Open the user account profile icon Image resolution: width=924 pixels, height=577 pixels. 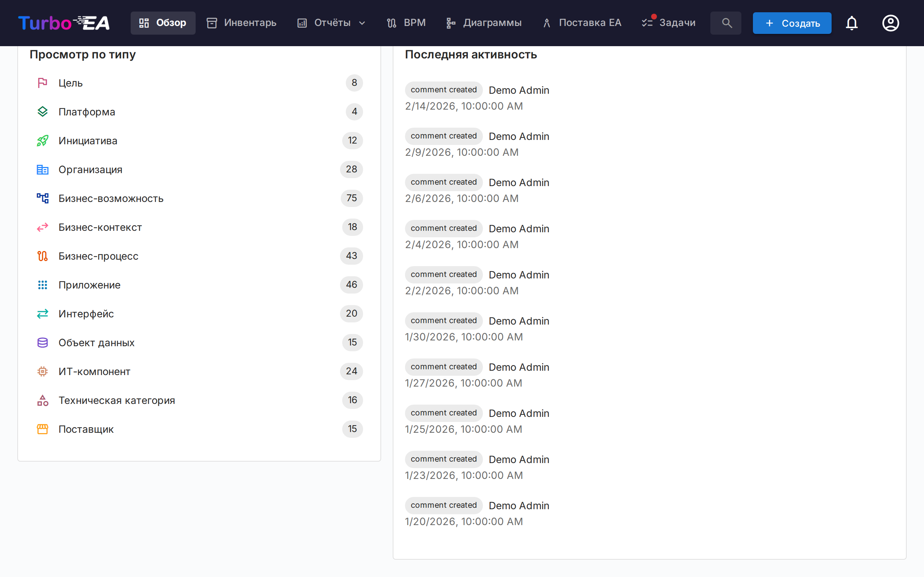[890, 23]
